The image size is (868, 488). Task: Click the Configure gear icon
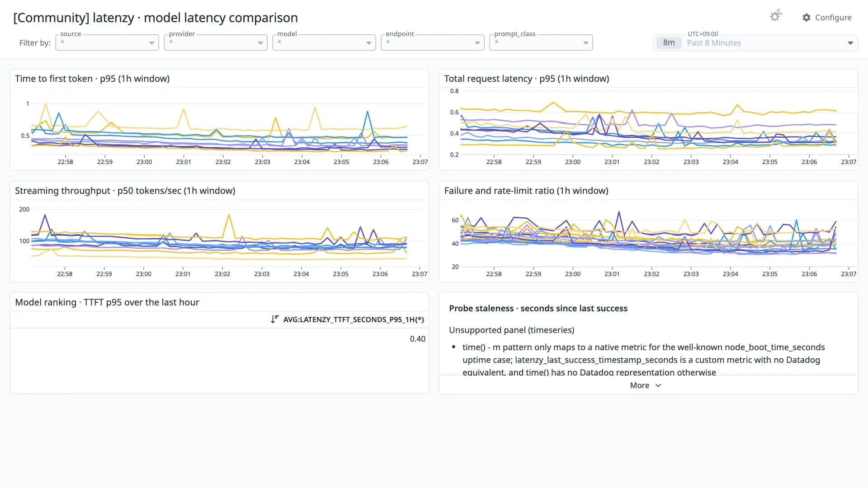tap(807, 17)
